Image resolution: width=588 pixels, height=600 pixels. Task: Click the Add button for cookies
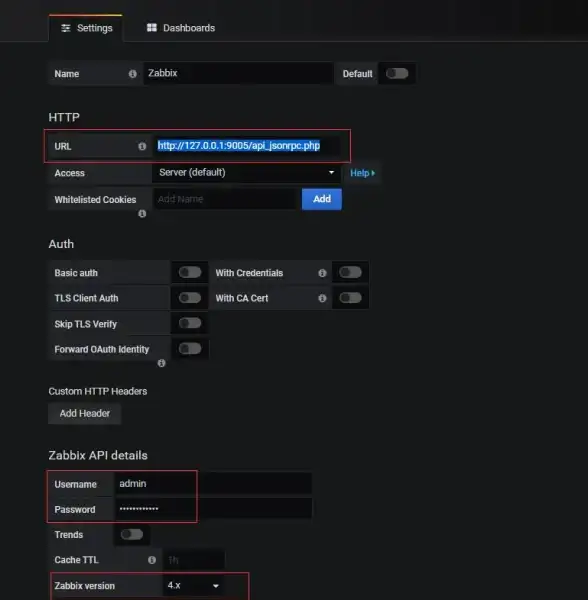click(322, 199)
